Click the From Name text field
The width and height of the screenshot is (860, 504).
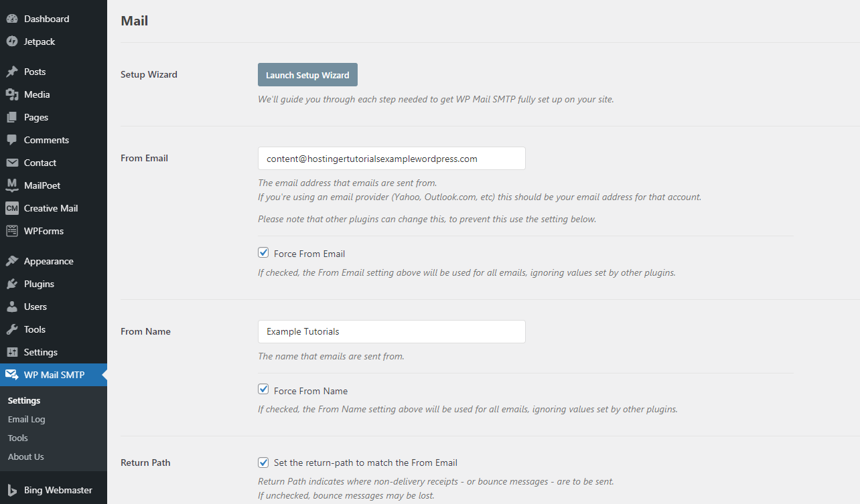[391, 331]
